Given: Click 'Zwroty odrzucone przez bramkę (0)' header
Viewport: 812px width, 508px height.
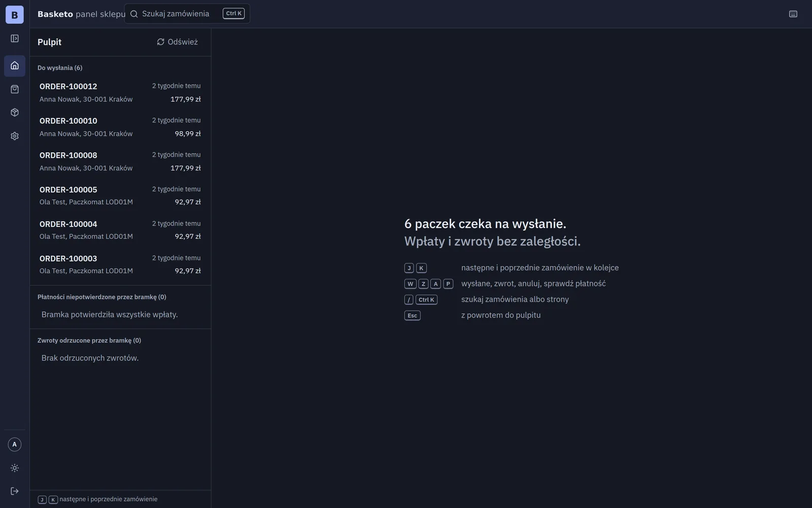Looking at the screenshot, I should click(x=89, y=340).
